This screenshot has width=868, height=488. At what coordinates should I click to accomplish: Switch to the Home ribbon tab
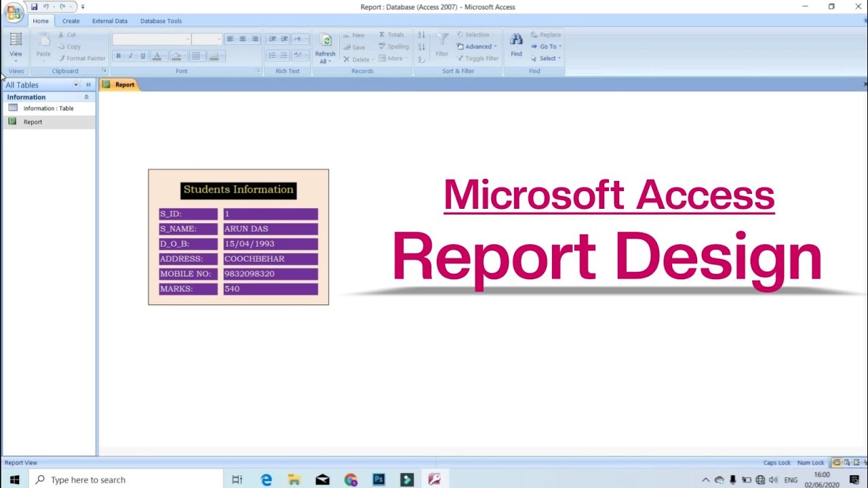pos(41,21)
